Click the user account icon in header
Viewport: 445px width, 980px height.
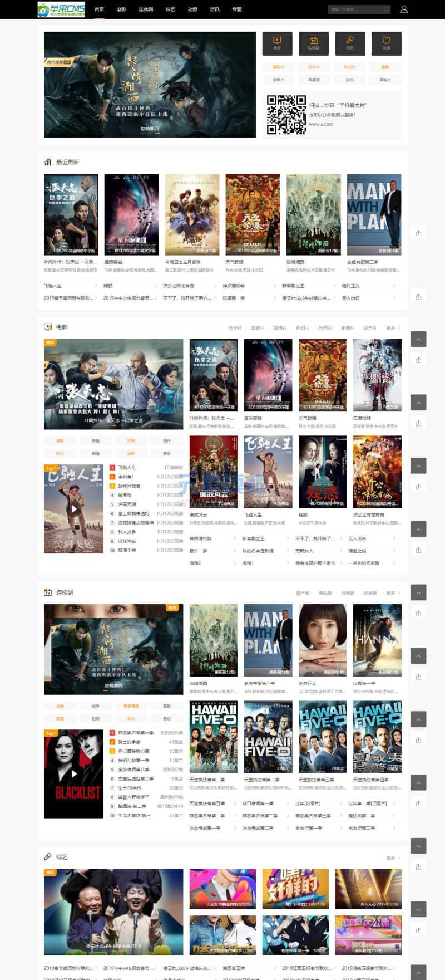pos(404,9)
